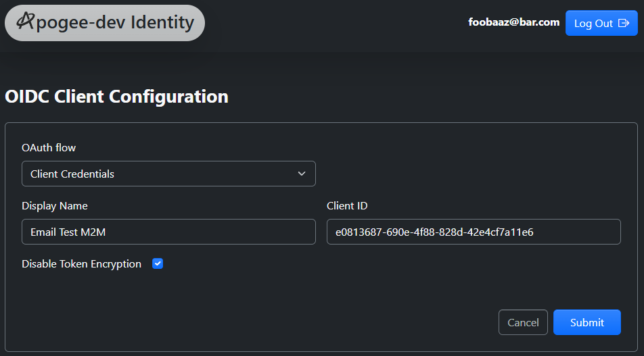644x356 pixels.
Task: Open the OAuth flow dropdown
Action: point(168,174)
